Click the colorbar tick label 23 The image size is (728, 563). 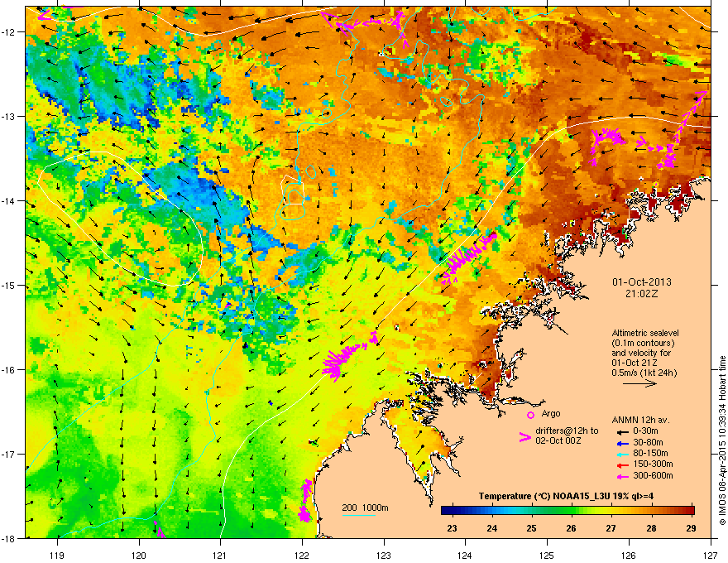(452, 528)
